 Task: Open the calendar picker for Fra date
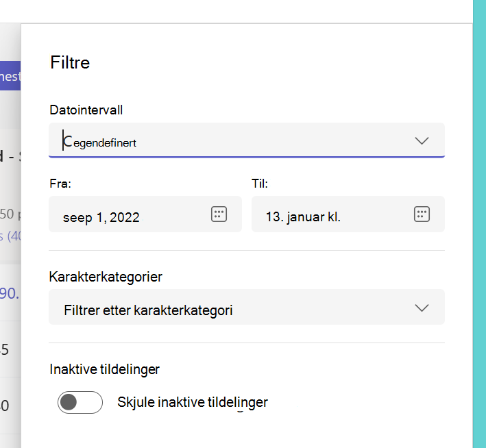click(x=219, y=214)
